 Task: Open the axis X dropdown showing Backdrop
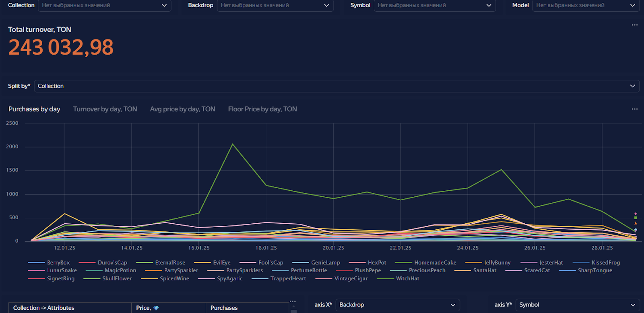click(x=398, y=305)
